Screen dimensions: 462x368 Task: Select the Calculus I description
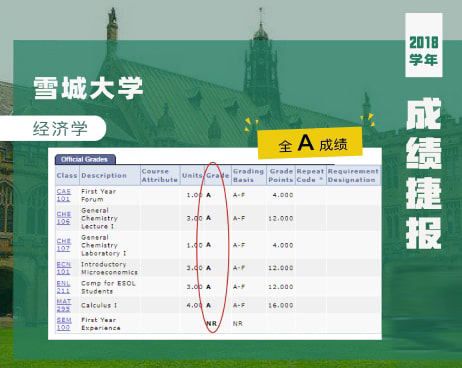coord(99,305)
